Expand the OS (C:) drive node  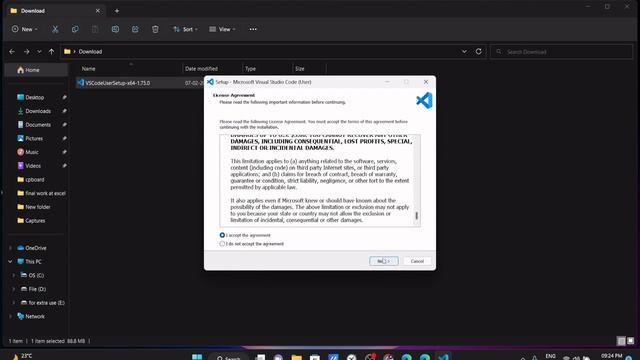[13, 276]
